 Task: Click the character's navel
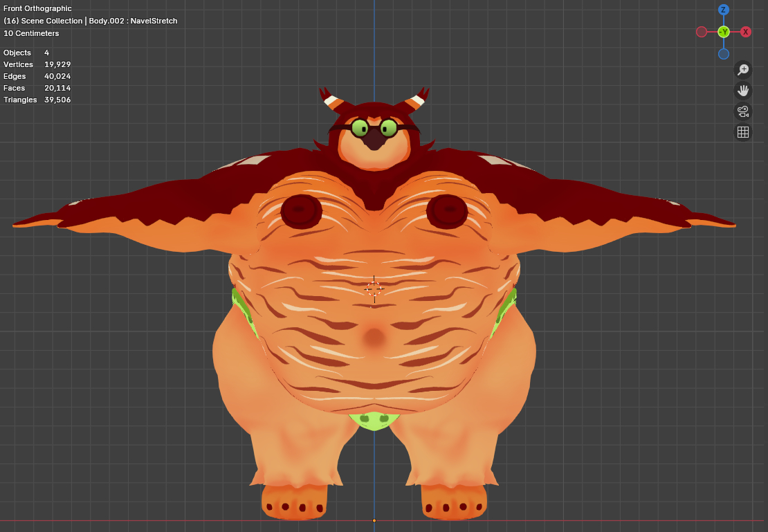pos(374,338)
